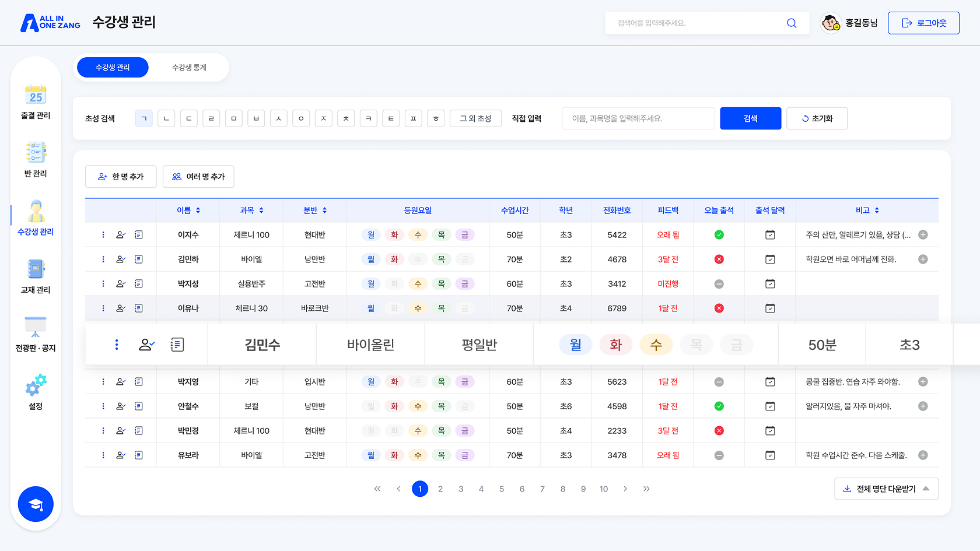Go to page 5 in pagination

tap(501, 489)
